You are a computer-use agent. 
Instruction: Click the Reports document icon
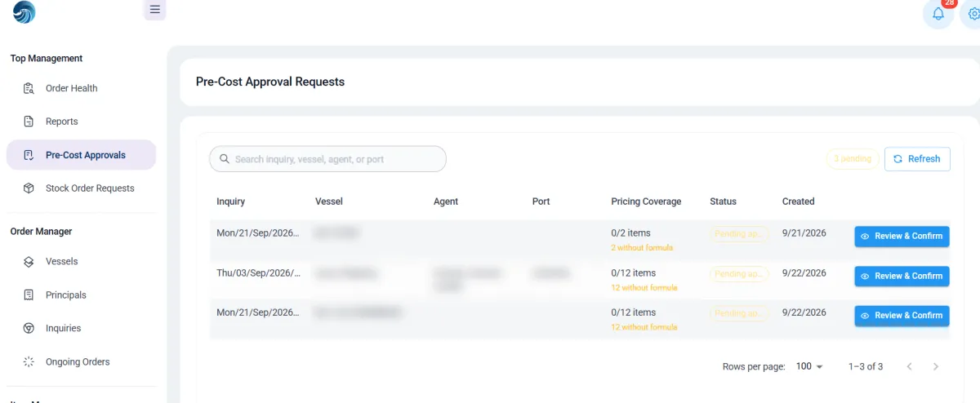click(29, 122)
